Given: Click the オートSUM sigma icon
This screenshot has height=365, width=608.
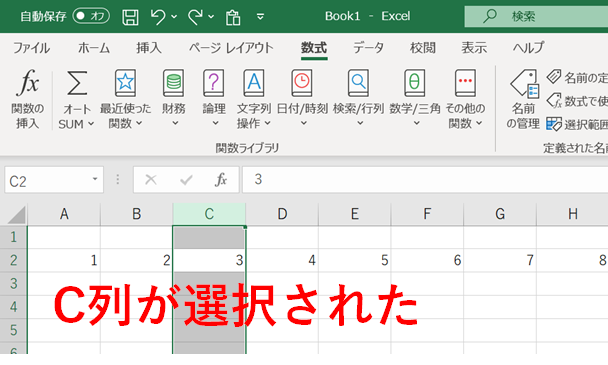Looking at the screenshot, I should pyautogui.click(x=77, y=83).
